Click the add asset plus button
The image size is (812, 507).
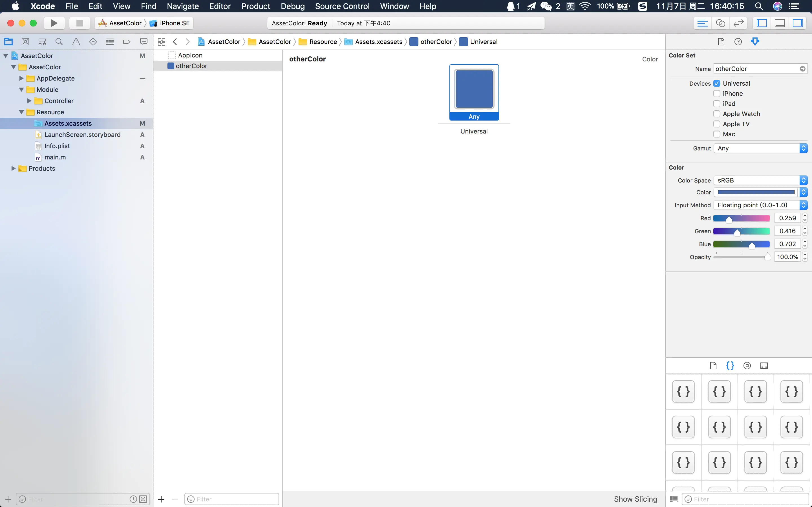click(161, 499)
